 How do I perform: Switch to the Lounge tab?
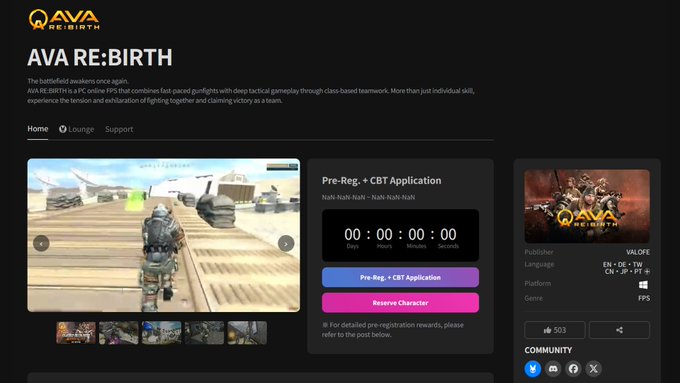pos(76,129)
